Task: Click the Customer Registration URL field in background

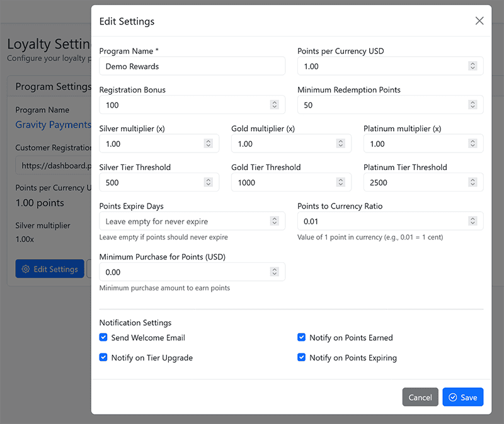Action: point(54,166)
